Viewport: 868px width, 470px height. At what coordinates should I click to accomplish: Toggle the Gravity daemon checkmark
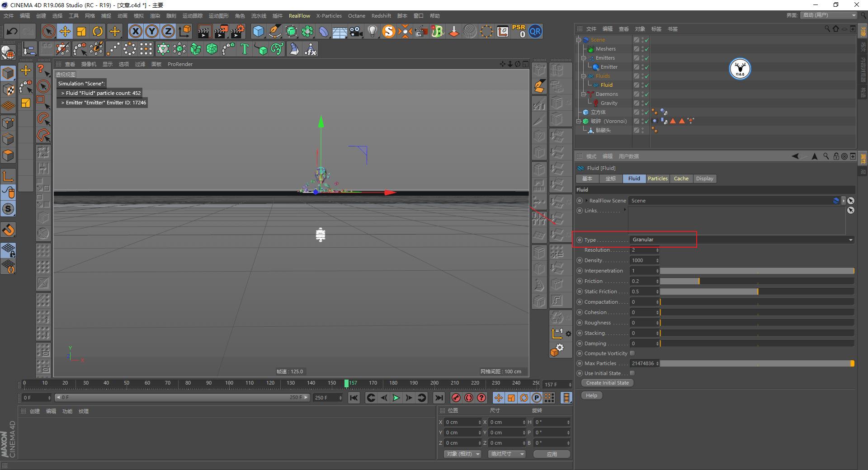646,103
